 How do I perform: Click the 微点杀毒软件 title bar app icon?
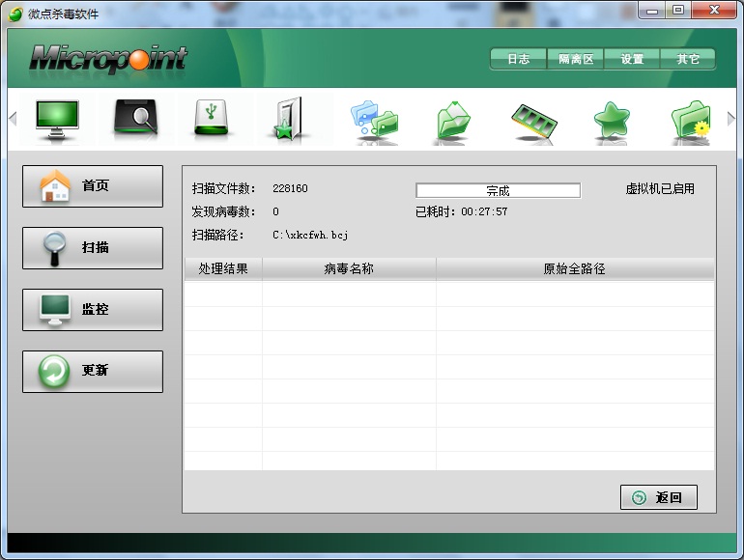point(15,14)
